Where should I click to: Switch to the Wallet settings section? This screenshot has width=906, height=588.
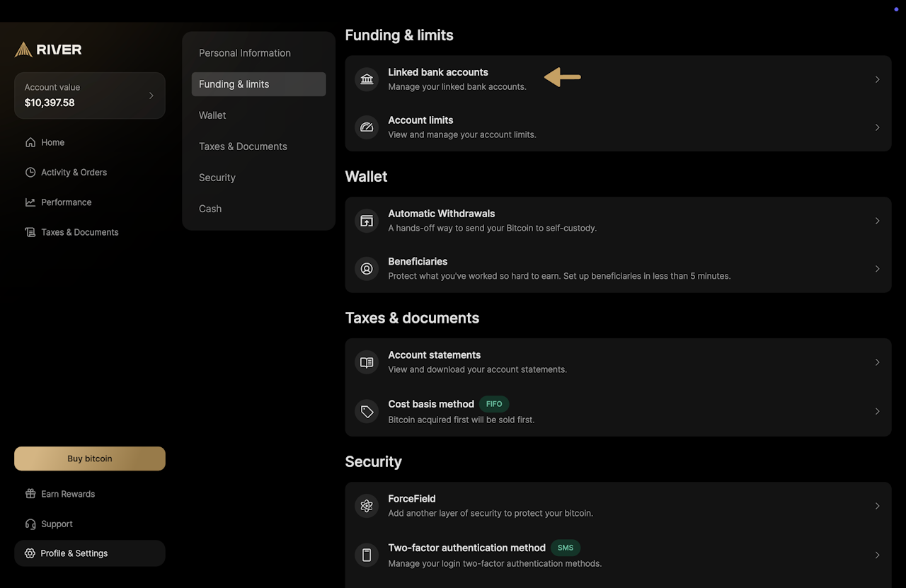point(212,115)
